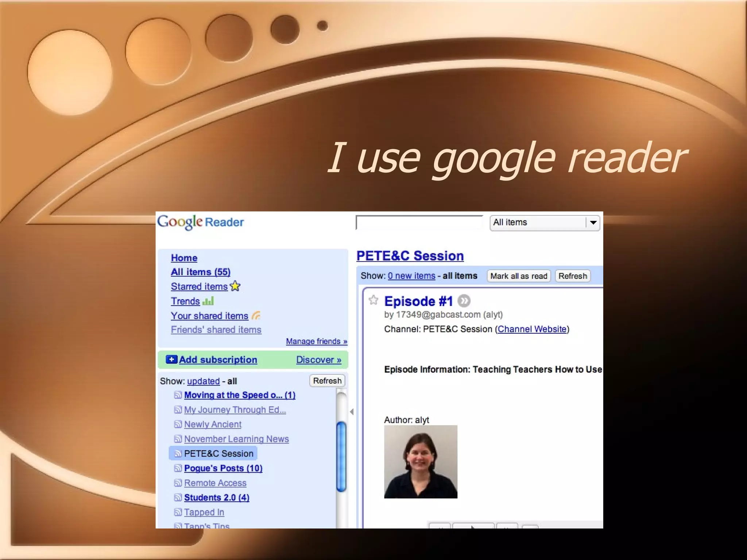Star the Episode #1 item
The height and width of the screenshot is (560, 747).
pos(373,300)
